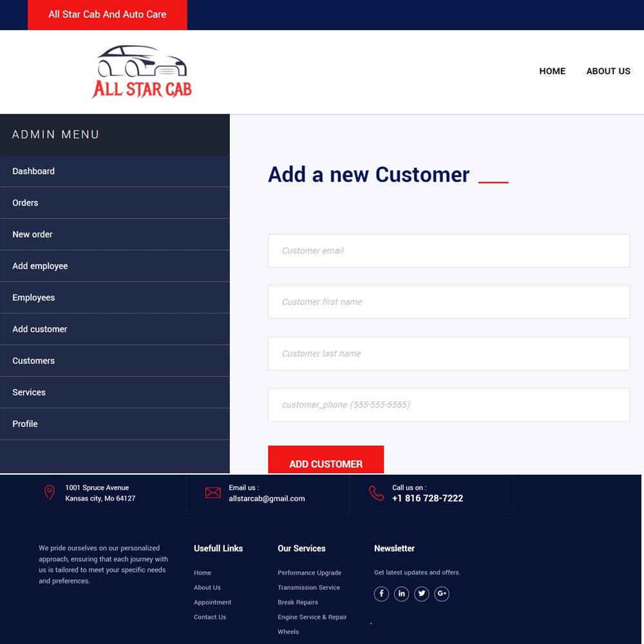Open ABOUT US in top navigation

point(608,71)
